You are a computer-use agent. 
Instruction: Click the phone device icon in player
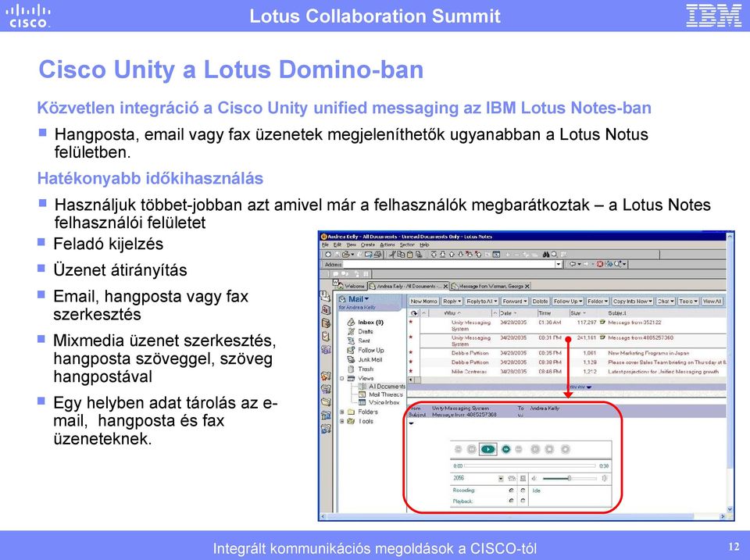click(x=512, y=479)
